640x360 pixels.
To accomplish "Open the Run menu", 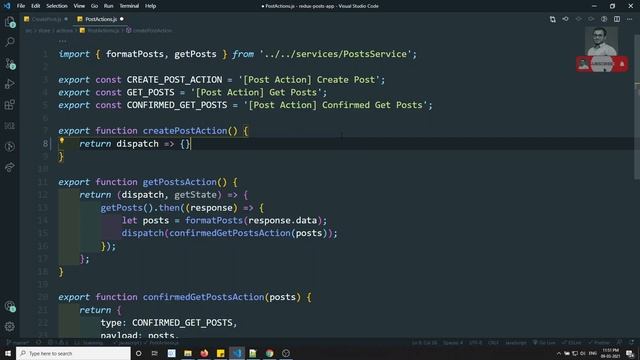I will [108, 6].
